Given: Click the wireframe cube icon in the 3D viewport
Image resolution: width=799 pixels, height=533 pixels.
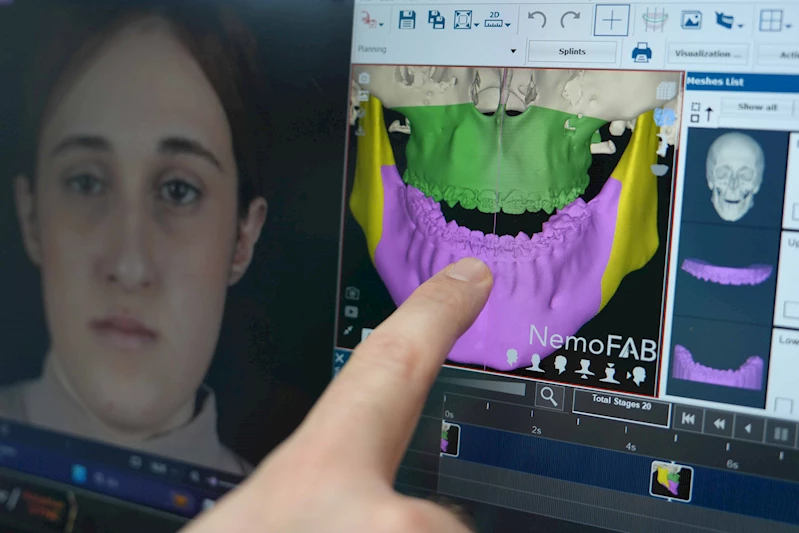Looking at the screenshot, I should tap(665, 91).
